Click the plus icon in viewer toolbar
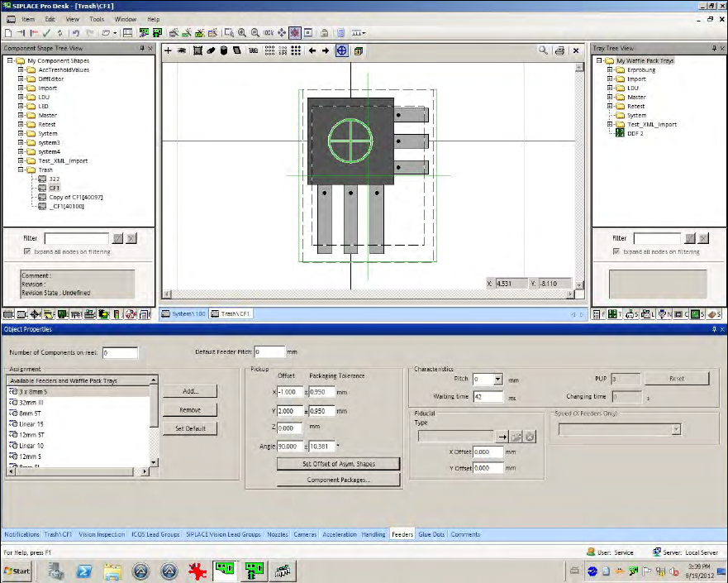 (x=169, y=50)
